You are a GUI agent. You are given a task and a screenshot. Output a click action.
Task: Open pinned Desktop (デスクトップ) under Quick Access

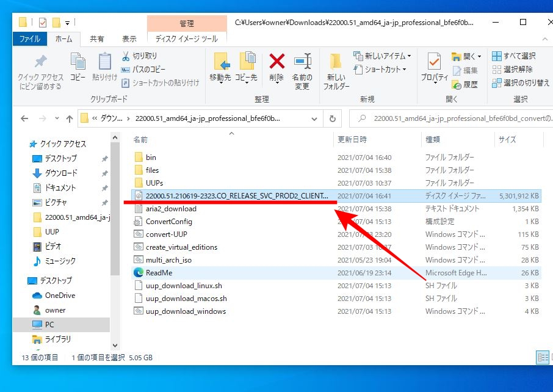point(55,158)
